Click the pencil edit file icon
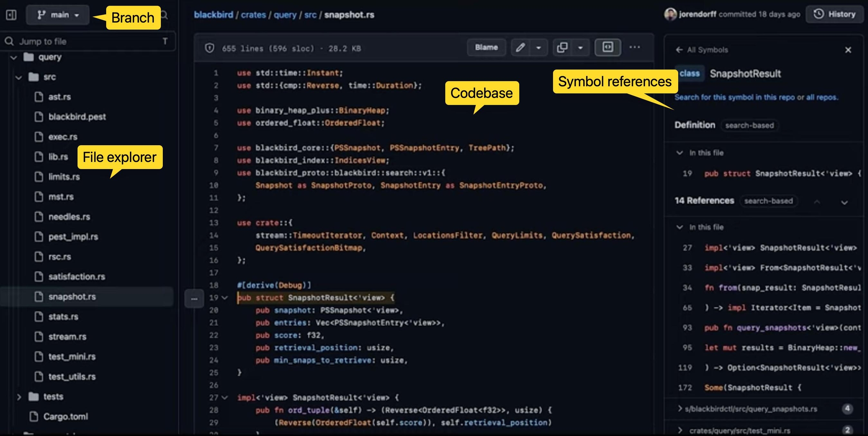868x436 pixels. click(520, 48)
